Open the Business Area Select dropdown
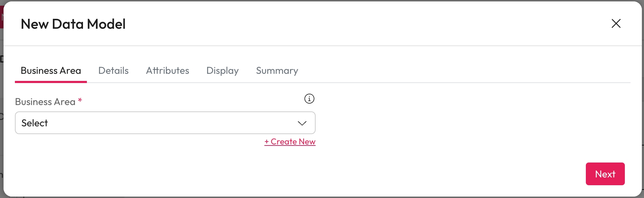The height and width of the screenshot is (198, 644). coord(165,123)
